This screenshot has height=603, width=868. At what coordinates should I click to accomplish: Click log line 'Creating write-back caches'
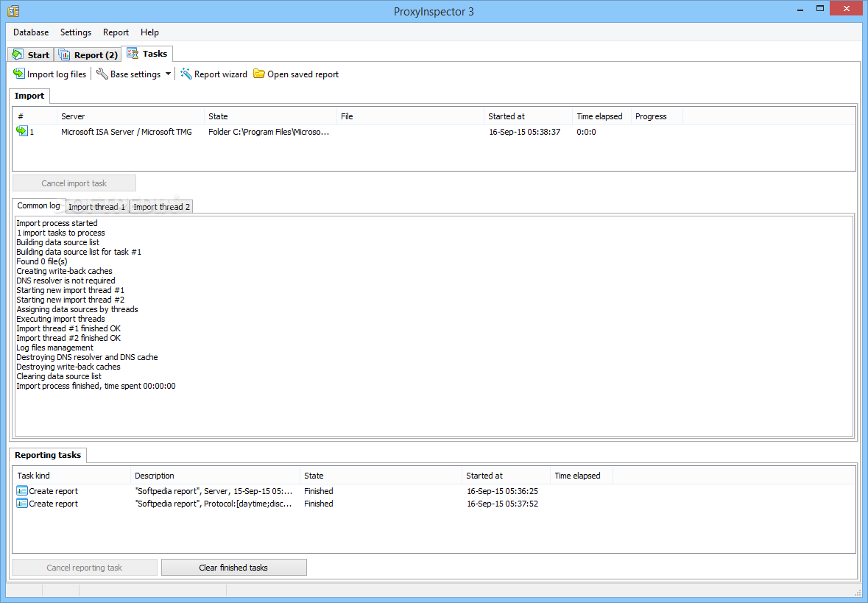(64, 271)
